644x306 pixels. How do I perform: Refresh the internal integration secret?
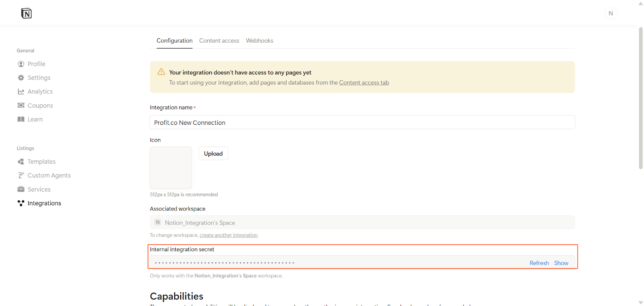click(x=539, y=263)
